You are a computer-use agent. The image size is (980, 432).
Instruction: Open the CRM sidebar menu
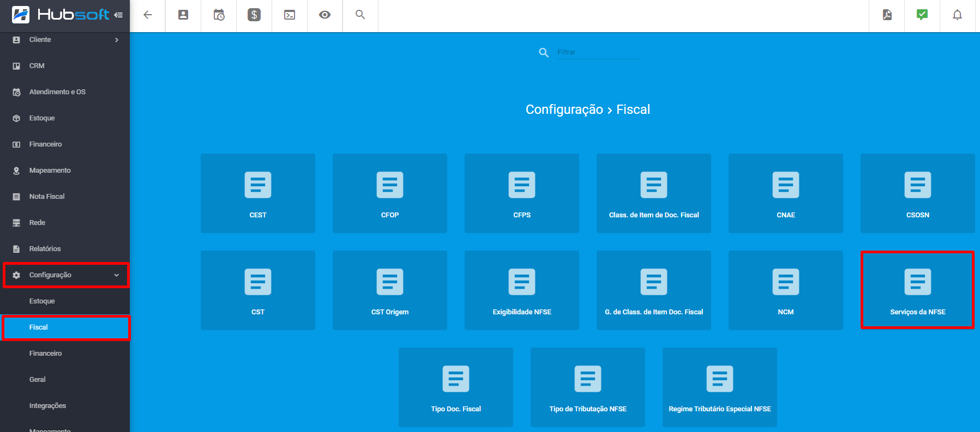click(x=65, y=66)
